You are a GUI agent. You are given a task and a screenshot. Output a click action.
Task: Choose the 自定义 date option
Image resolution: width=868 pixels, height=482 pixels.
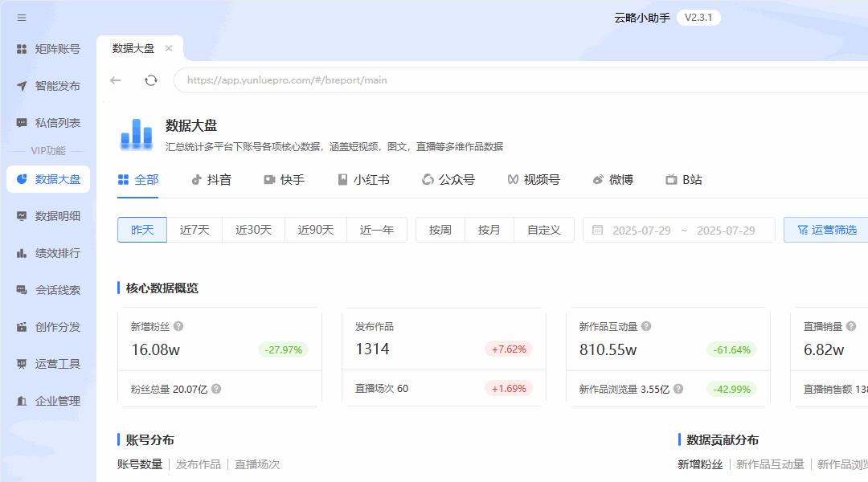[544, 230]
